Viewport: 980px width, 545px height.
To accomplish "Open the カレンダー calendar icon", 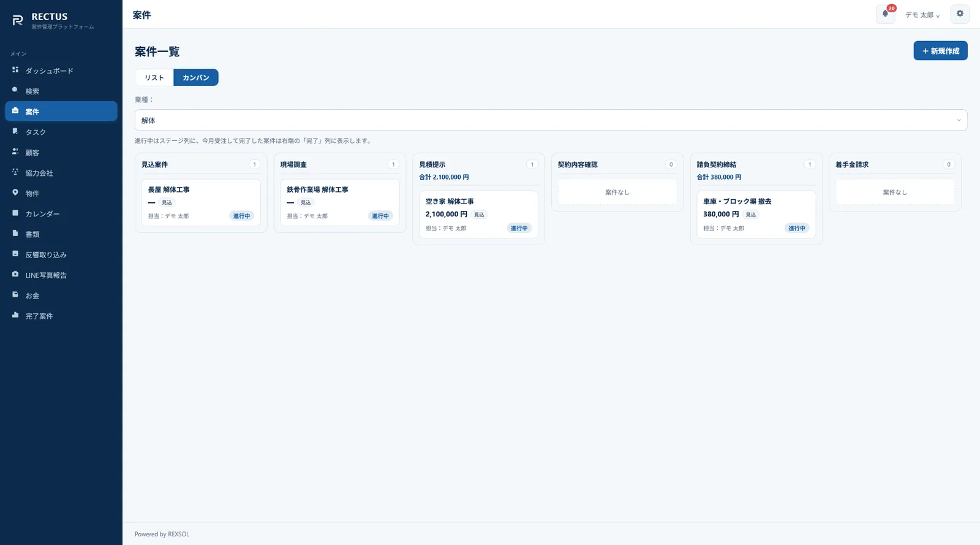I will 15,213.
